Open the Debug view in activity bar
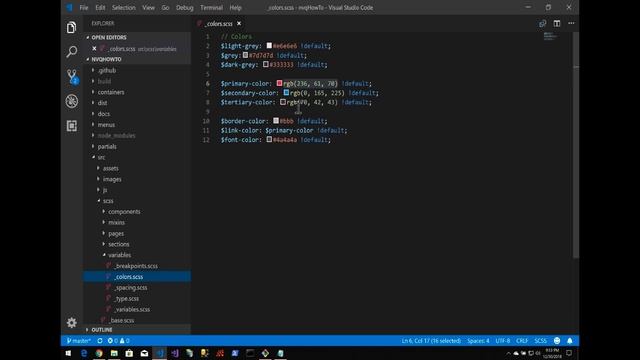Viewport: 640px width, 360px height. pos(71,101)
